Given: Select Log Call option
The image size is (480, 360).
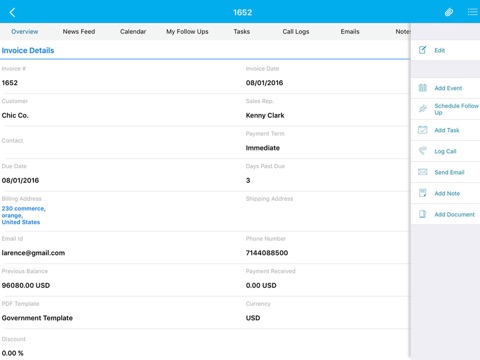Looking at the screenshot, I should (445, 151).
